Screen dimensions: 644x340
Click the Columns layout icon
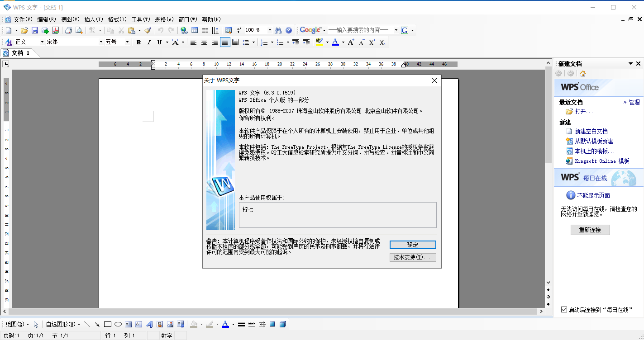[x=205, y=30]
